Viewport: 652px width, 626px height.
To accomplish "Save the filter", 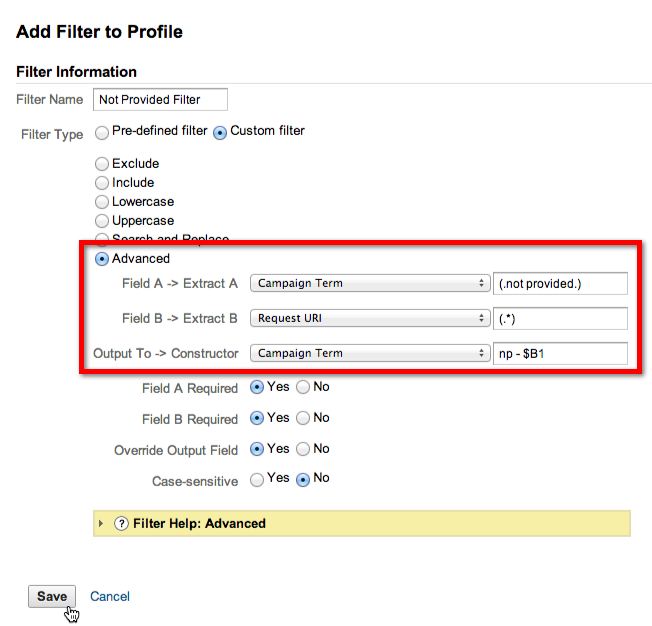I will 52,596.
